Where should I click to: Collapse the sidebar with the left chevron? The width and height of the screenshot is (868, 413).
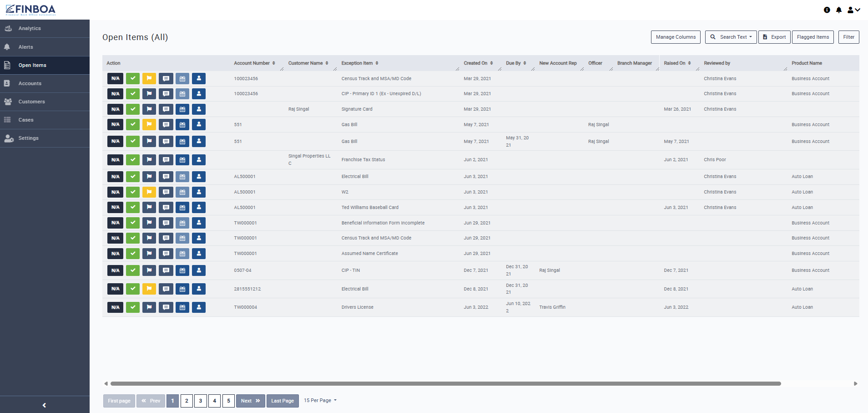click(44, 405)
